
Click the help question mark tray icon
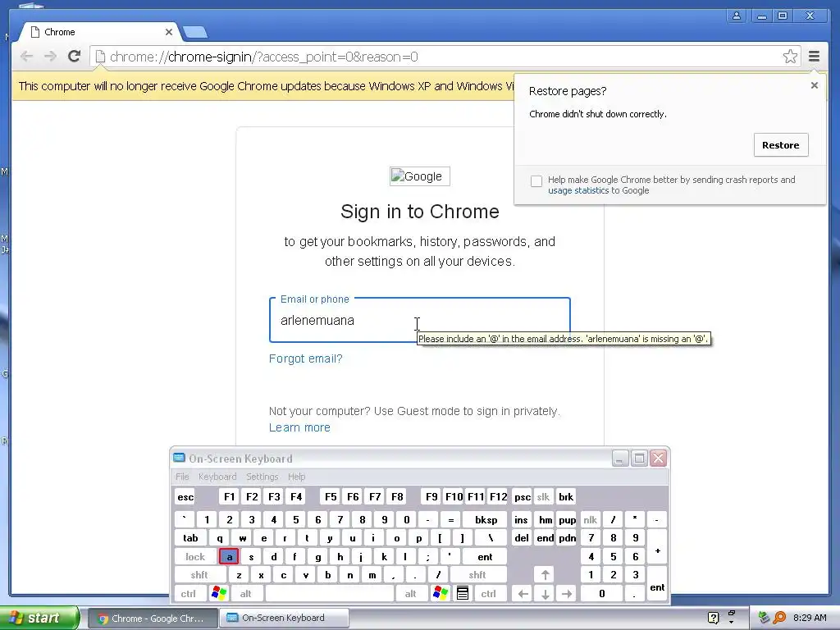click(x=713, y=618)
